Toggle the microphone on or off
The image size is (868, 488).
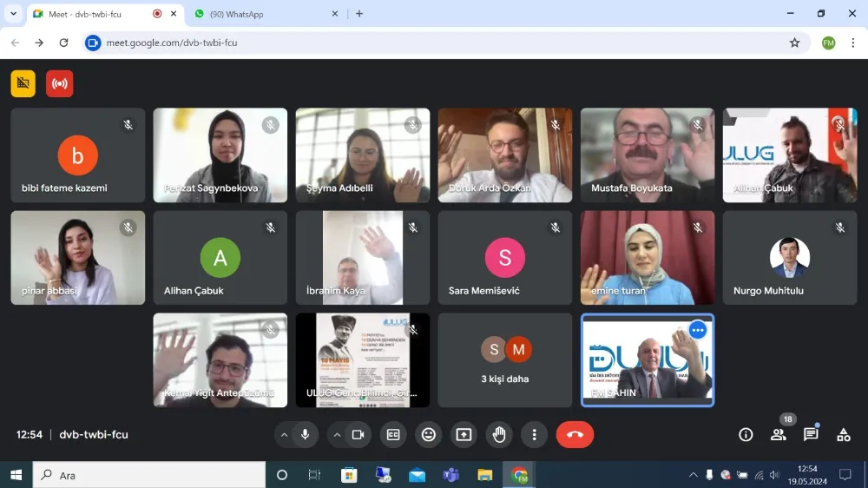pyautogui.click(x=305, y=435)
